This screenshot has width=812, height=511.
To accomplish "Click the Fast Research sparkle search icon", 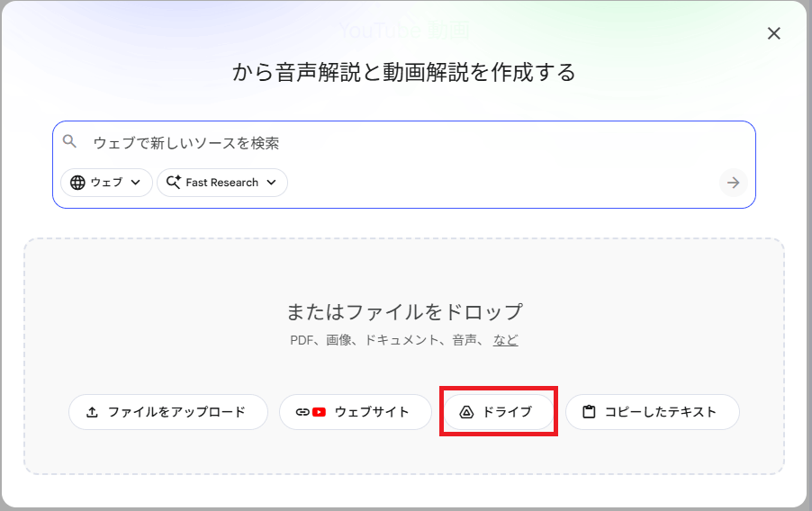I will [x=174, y=183].
